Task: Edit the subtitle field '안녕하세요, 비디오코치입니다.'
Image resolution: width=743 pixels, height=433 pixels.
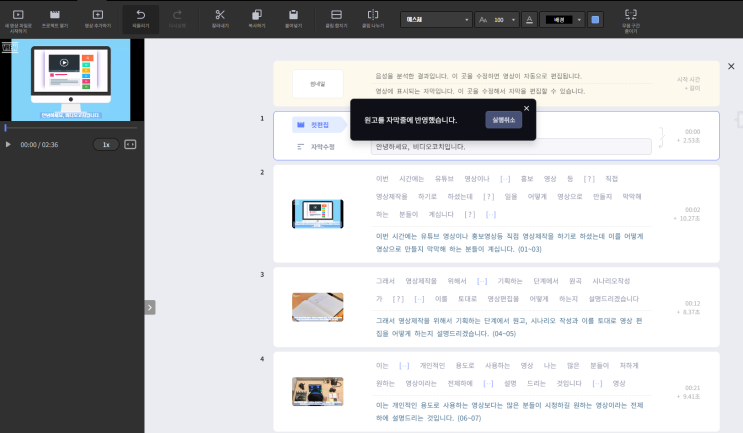Action: 511,147
